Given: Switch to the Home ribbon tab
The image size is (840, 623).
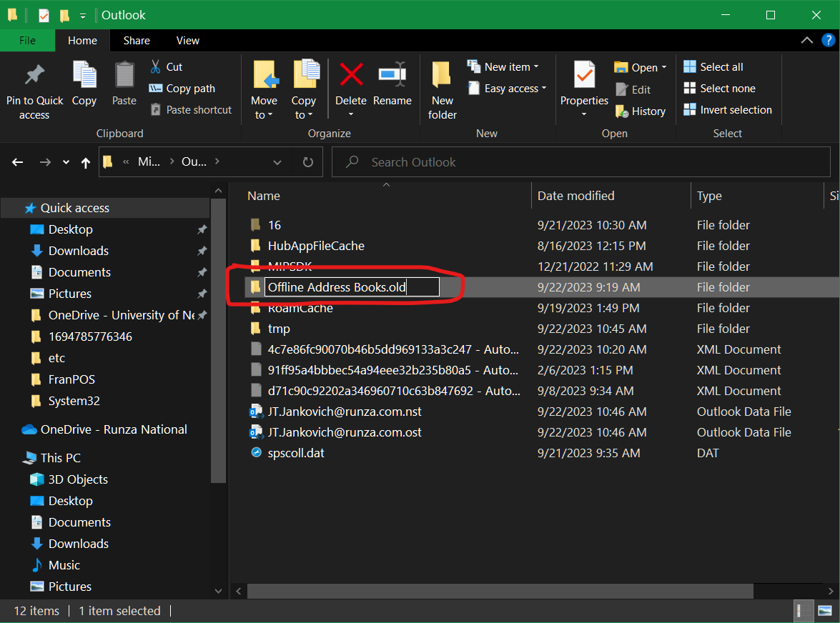Looking at the screenshot, I should (x=82, y=41).
